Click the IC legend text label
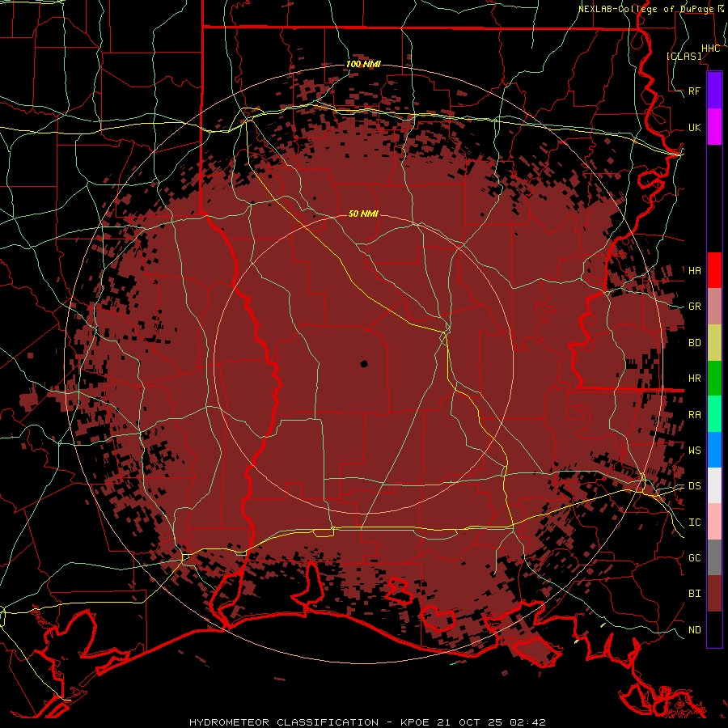Screen dimensions: 728x728 (695, 523)
